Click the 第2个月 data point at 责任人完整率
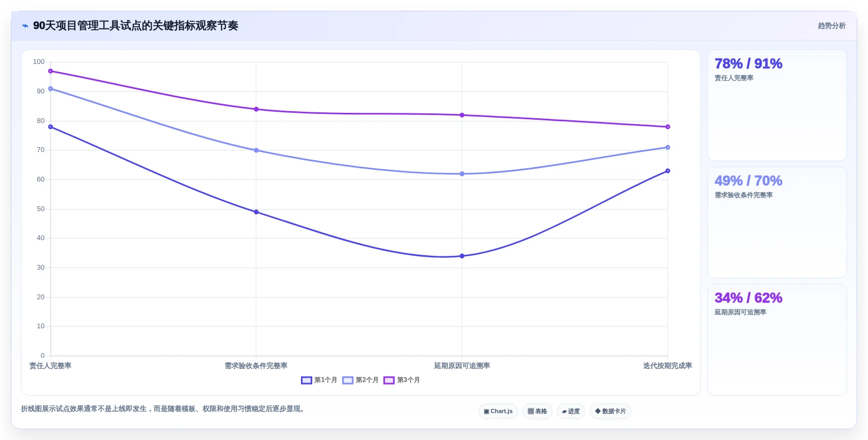Screen dimensions: 868x440 click(51, 89)
